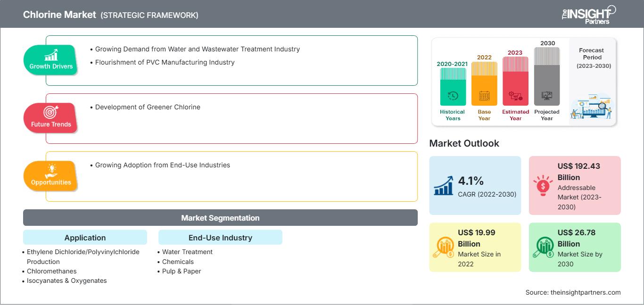Click the Opportunities lightbulb icon
Screen dimensions: 644x305
(51, 170)
